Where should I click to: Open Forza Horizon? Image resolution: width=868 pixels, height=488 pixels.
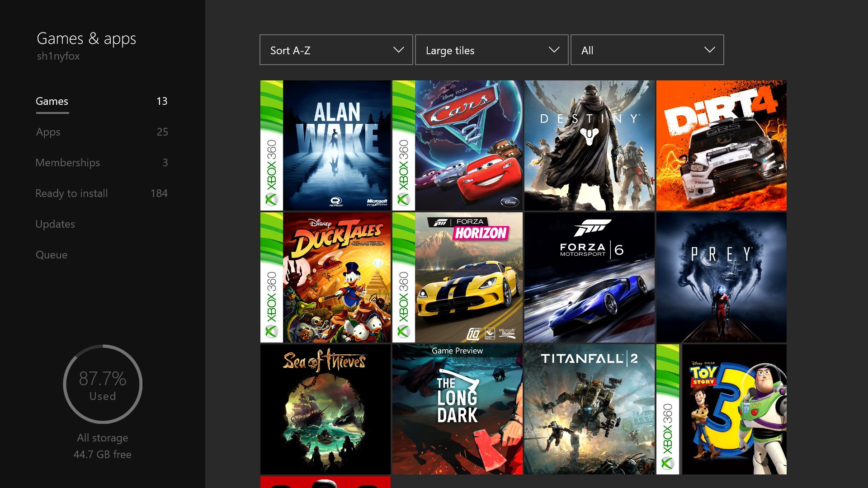coord(466,277)
